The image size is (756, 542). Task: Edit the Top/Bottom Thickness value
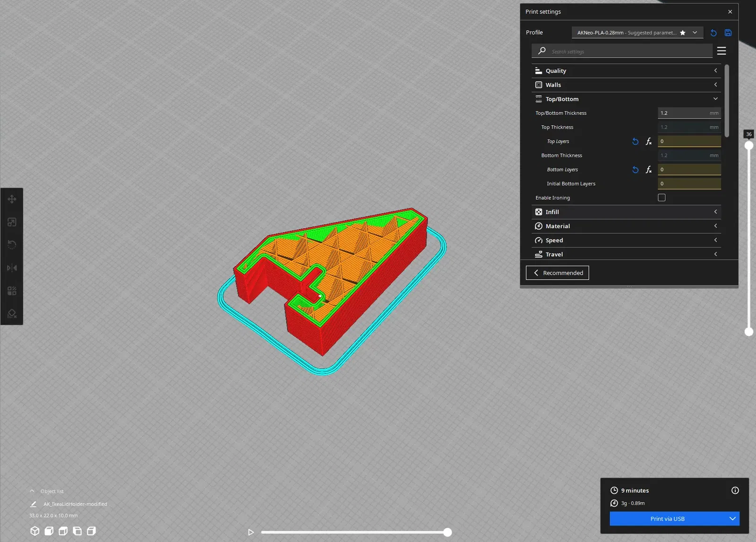689,113
